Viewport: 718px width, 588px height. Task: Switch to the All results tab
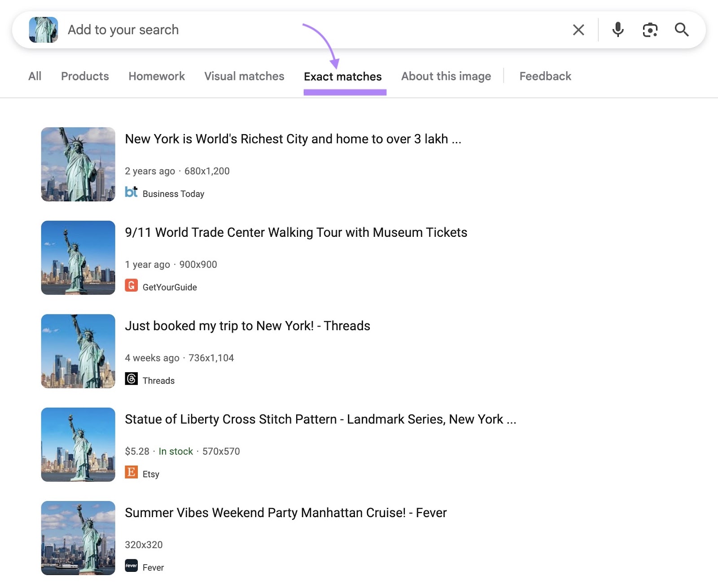pos(35,76)
